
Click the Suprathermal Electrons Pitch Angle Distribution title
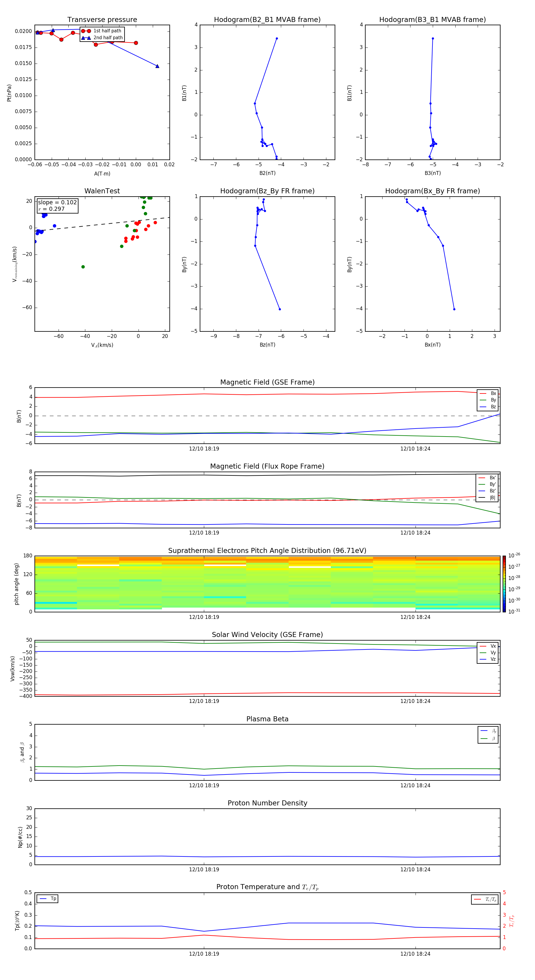267,551
